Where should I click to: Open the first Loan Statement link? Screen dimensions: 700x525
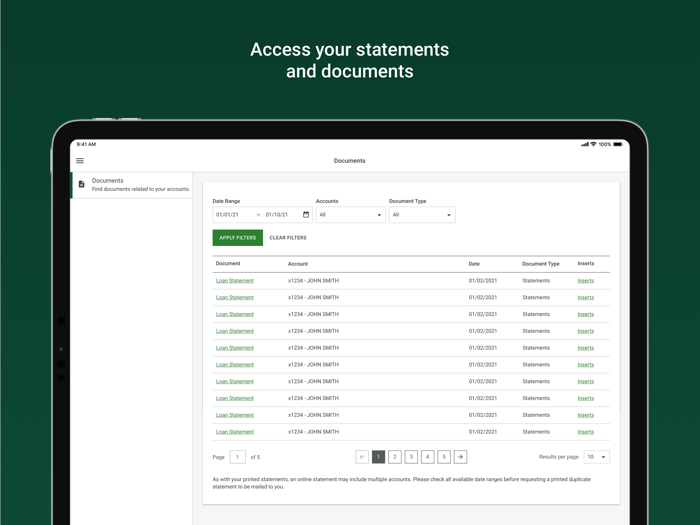point(235,281)
